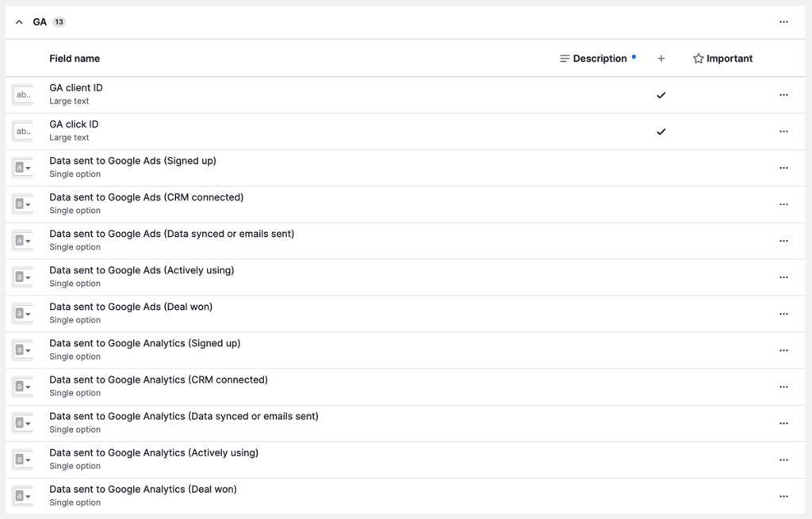Toggle checkmark for GA click ID
The height and width of the screenshot is (519, 812).
click(661, 132)
